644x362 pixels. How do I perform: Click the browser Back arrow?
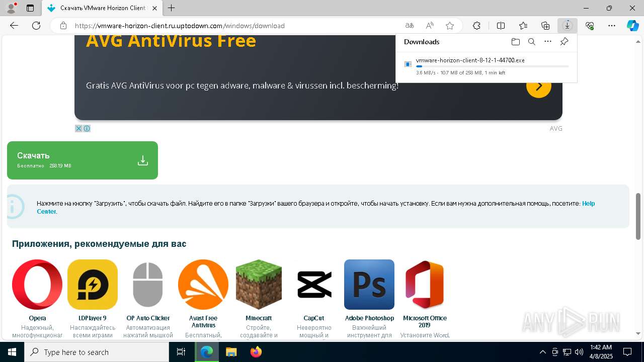coord(14,26)
